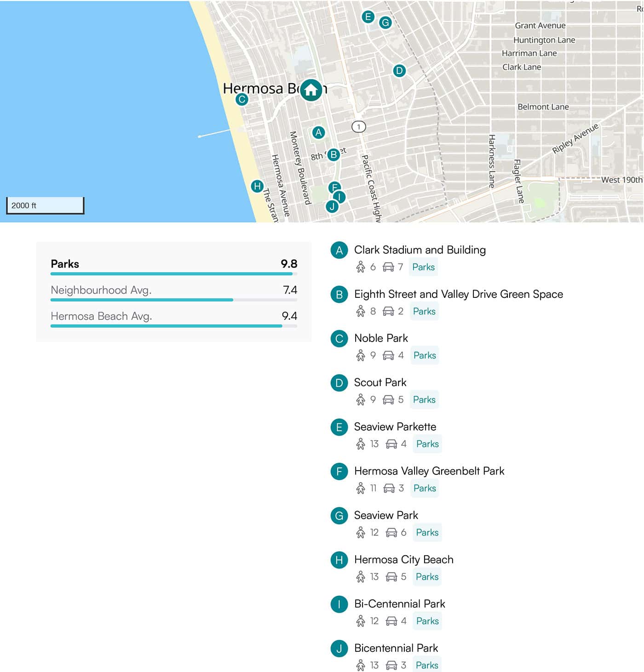Click the 2000 ft map scale box
This screenshot has width=644, height=672.
[x=45, y=205]
